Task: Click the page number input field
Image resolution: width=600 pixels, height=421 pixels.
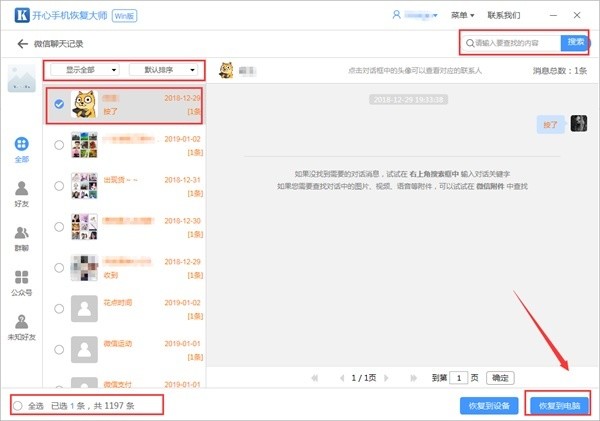Action: pos(459,378)
